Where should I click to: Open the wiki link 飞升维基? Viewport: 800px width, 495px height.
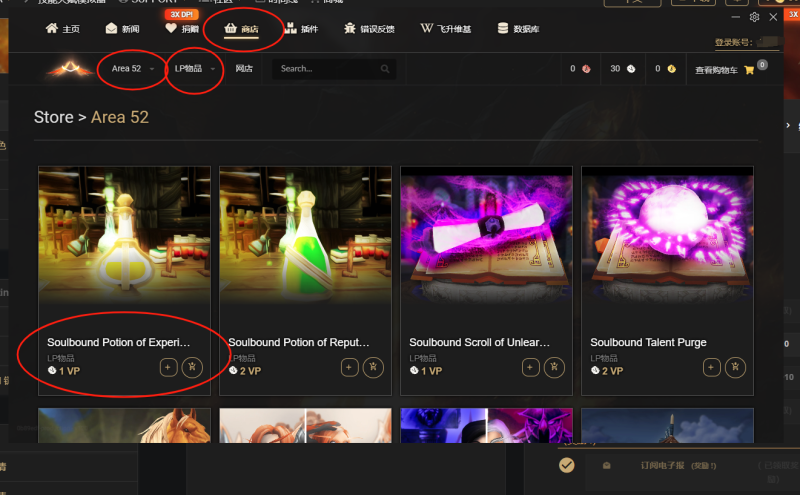(446, 29)
